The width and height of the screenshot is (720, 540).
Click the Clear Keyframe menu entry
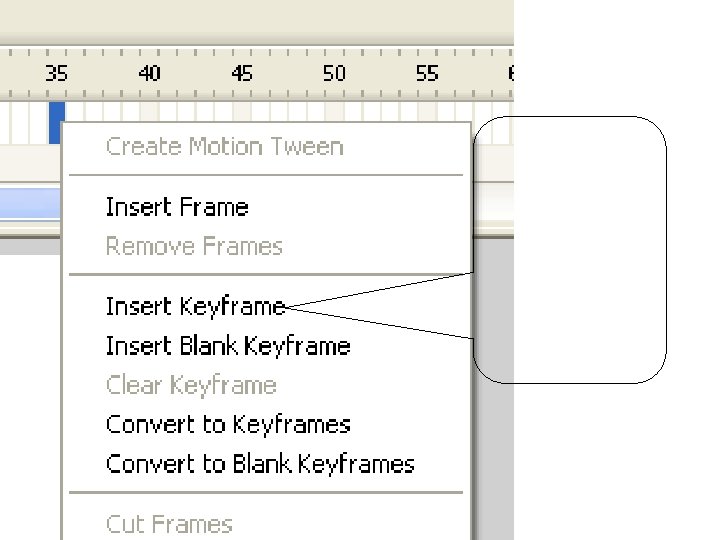(191, 385)
